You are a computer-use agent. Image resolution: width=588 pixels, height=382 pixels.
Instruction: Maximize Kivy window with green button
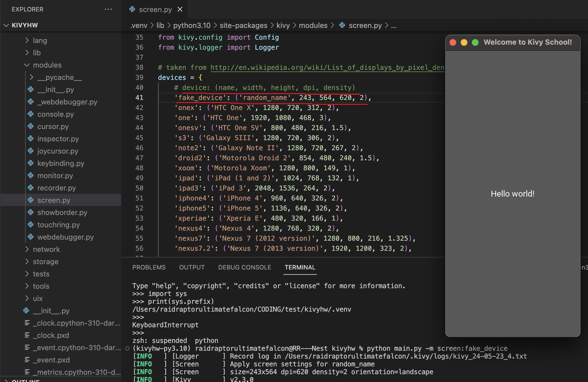click(x=475, y=42)
